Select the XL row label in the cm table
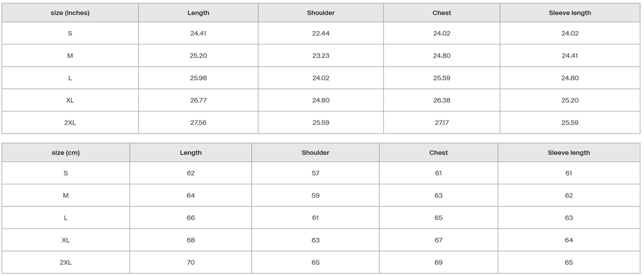The width and height of the screenshot is (644, 276). (x=66, y=240)
